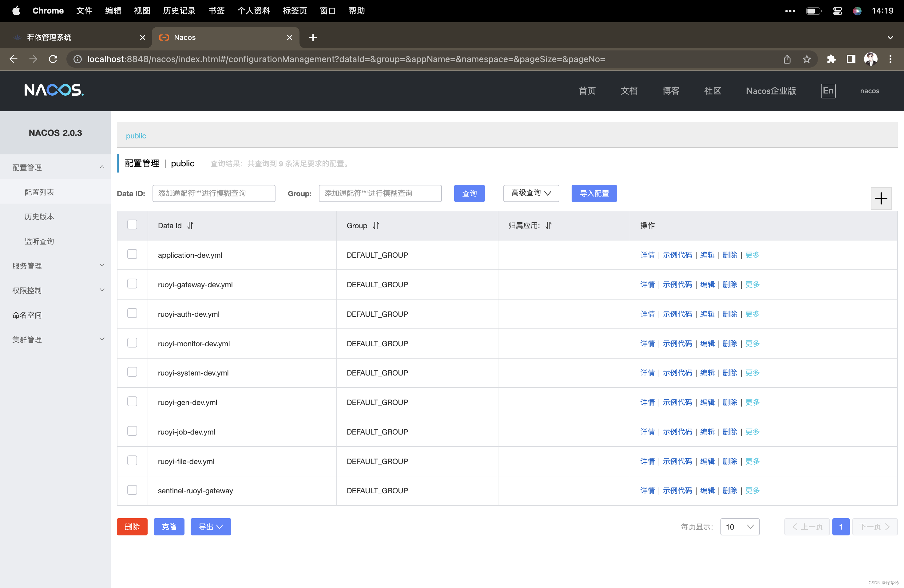
Task: Open tab search chevron in Chrome
Action: [x=890, y=37]
